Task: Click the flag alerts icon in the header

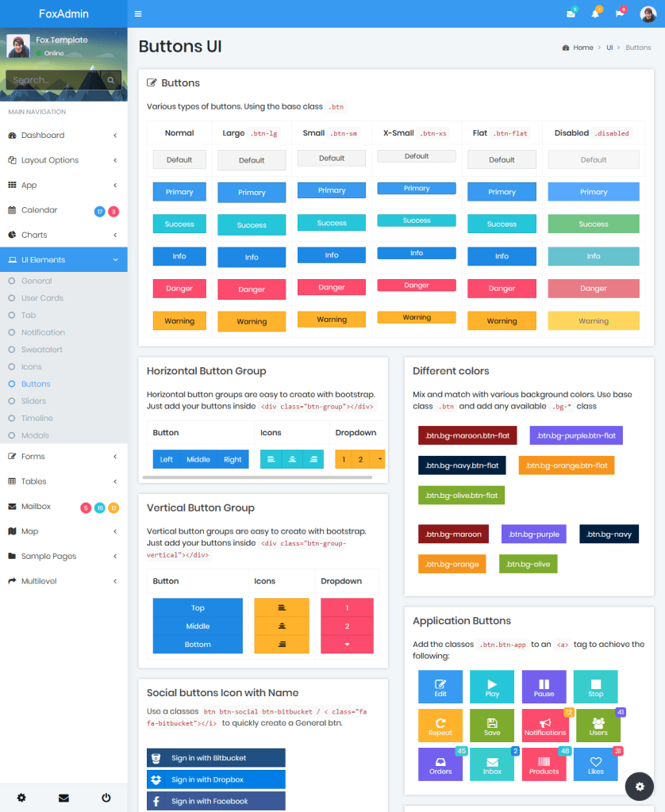Action: tap(620, 13)
